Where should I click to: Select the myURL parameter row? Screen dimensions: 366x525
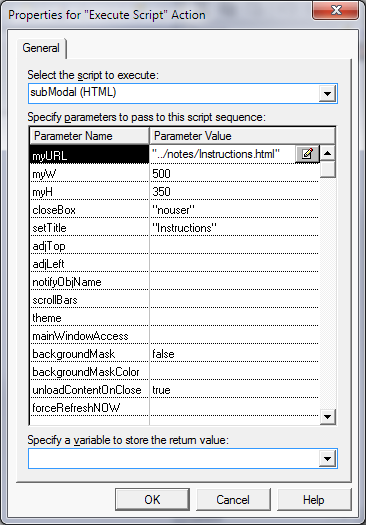[89, 155]
